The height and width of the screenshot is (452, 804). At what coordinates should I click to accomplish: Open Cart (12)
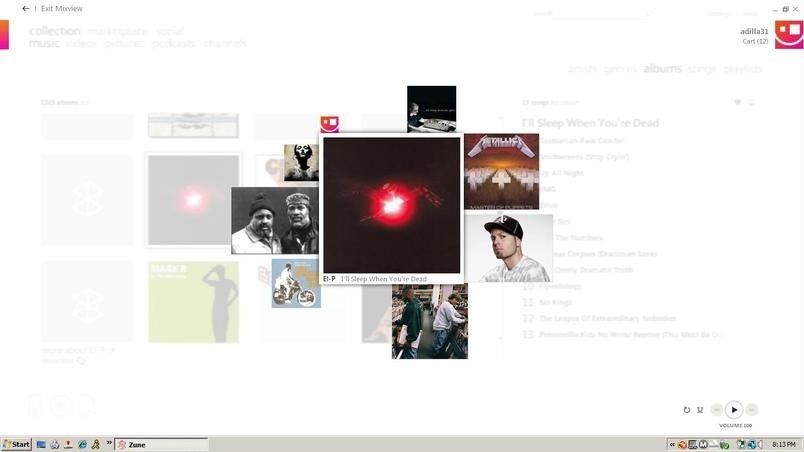755,41
